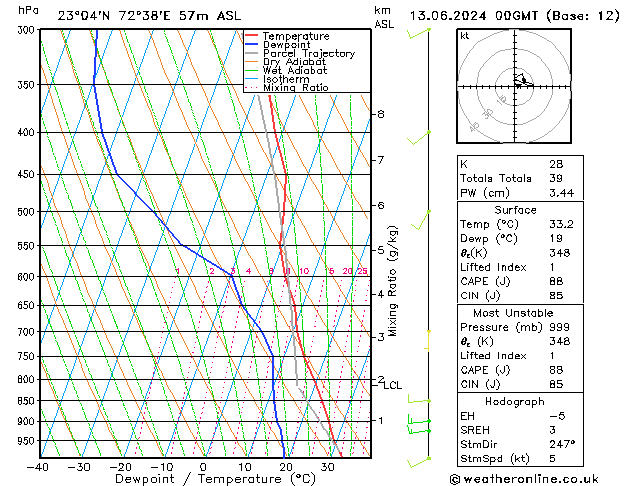Screen dimensions: 629x486
Task: Click the StmDir value 247°
Action: (562, 445)
